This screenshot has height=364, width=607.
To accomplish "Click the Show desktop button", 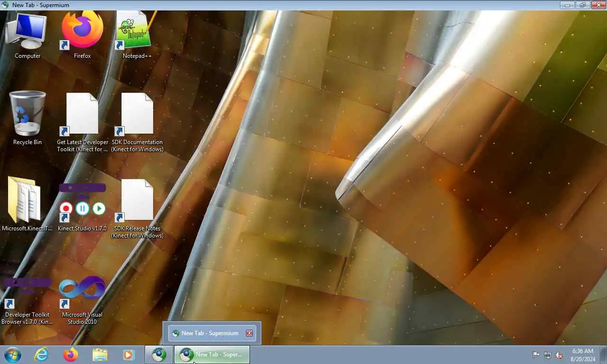I will (603, 355).
